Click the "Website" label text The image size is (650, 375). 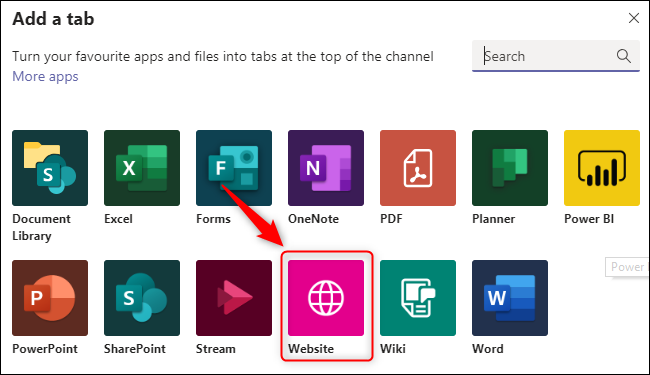click(311, 349)
